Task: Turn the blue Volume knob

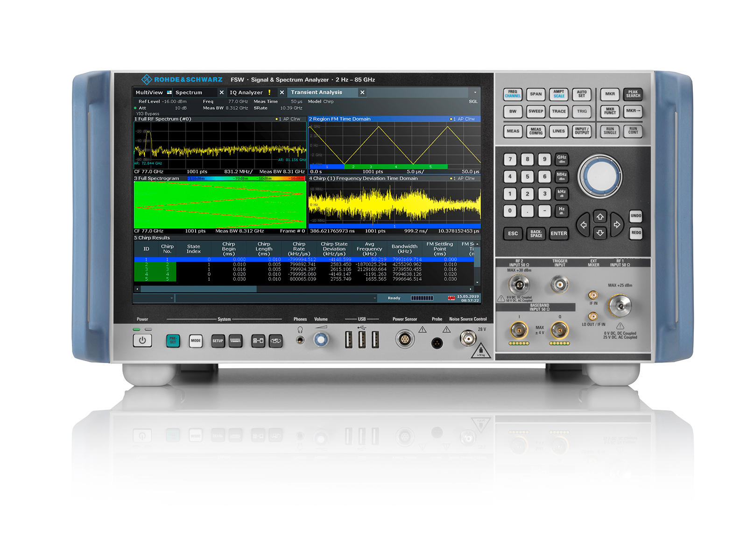Action: (321, 339)
